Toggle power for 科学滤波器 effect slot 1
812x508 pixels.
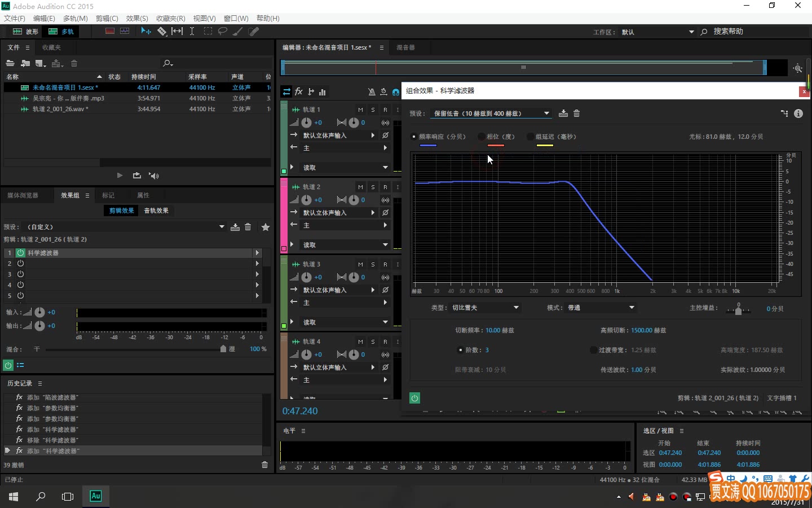coord(20,253)
